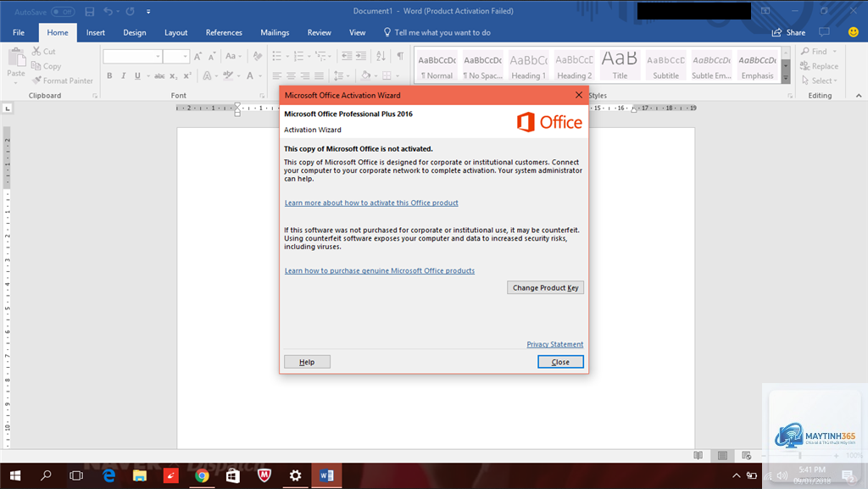
Task: Open the File tab
Action: (x=19, y=33)
